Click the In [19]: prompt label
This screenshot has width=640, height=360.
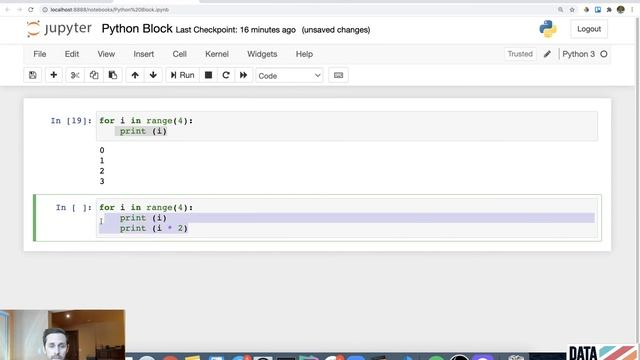pos(71,121)
